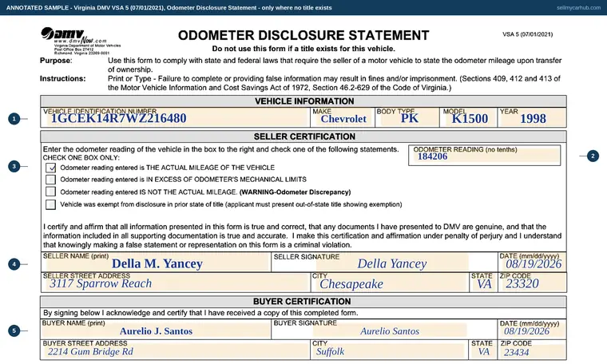Click the CHECK ONE BOX ONLY text
Screen dimensions: 607x364
(x=81, y=158)
